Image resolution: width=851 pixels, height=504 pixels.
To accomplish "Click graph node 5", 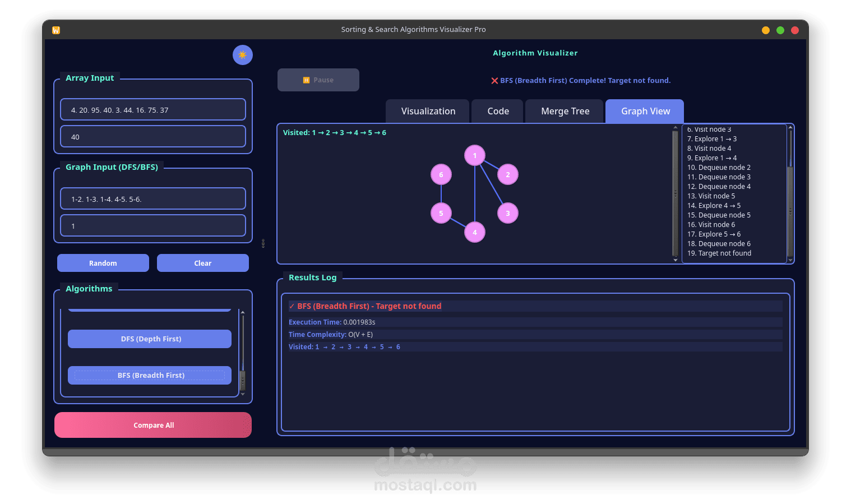I will (441, 213).
